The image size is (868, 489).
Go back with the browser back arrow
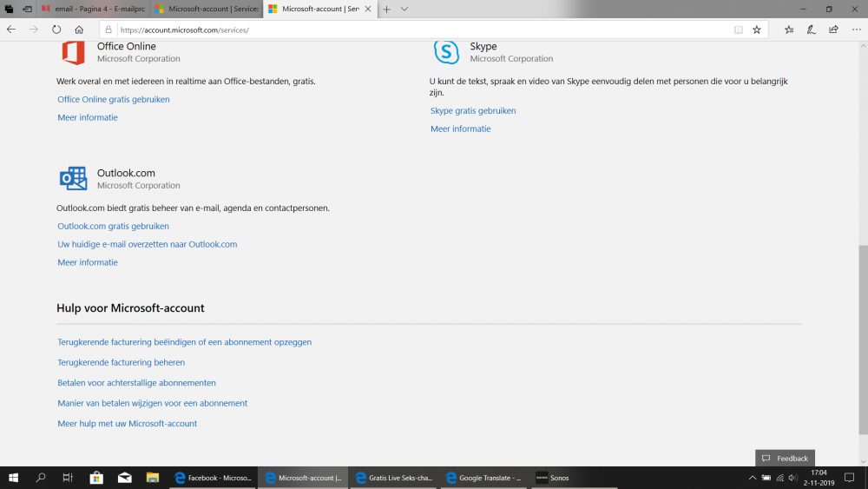[11, 30]
